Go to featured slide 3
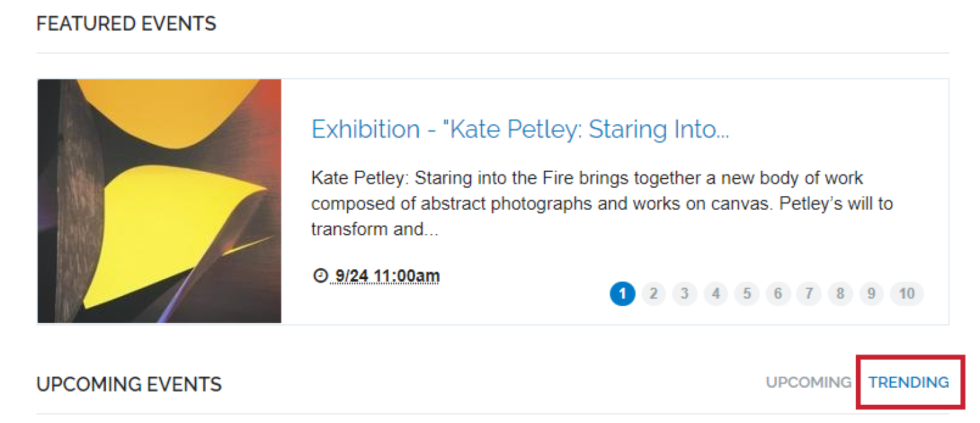980x423 pixels. coord(685,294)
